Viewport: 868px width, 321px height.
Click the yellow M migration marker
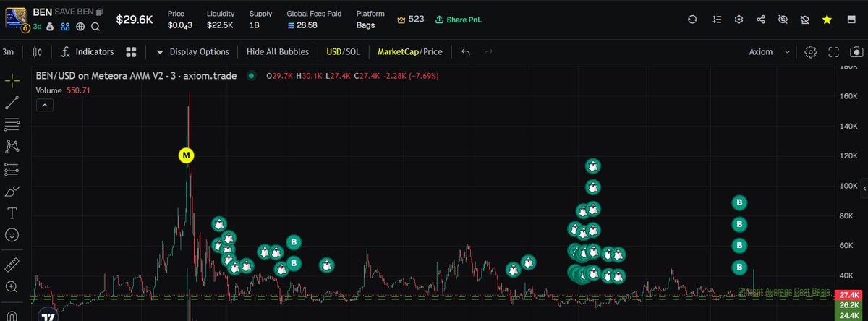point(187,155)
